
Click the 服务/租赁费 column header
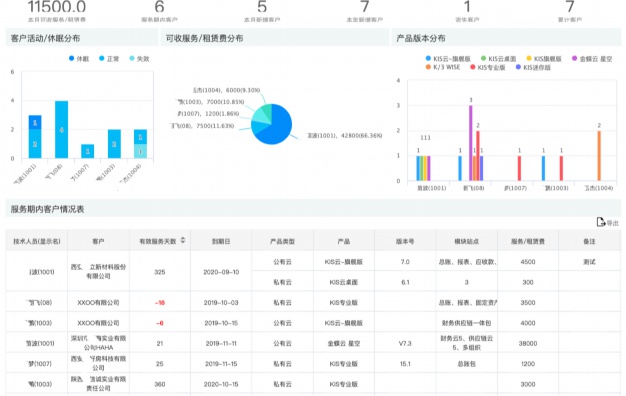(x=528, y=241)
